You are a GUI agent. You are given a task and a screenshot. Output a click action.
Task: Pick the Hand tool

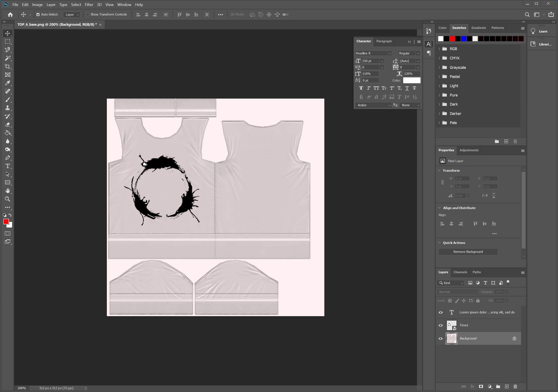tap(7, 191)
